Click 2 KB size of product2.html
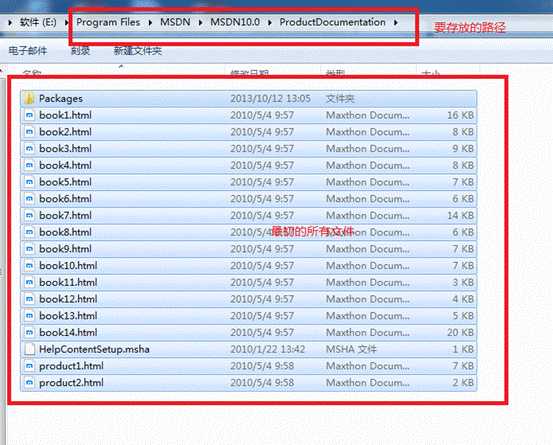The width and height of the screenshot is (553, 445). coord(463,383)
